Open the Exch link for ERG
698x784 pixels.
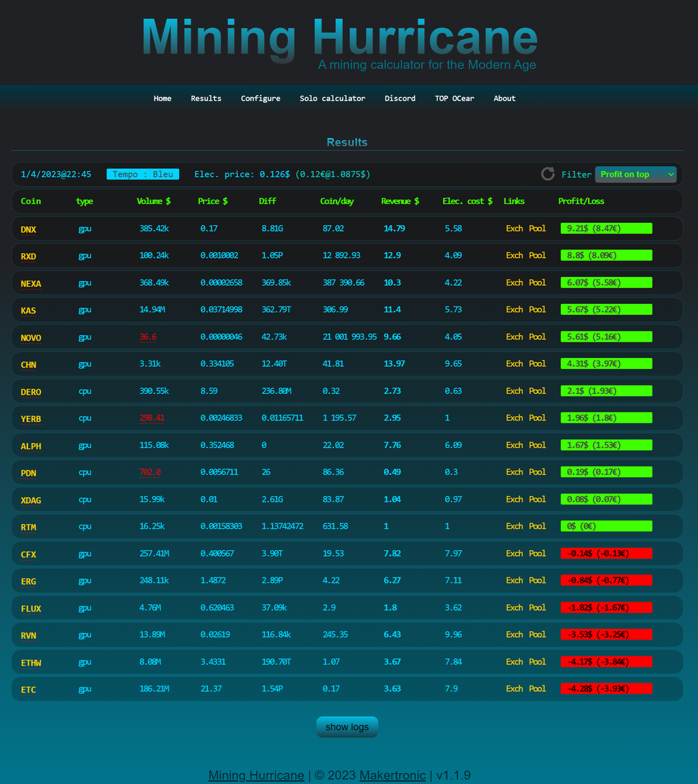tap(514, 581)
